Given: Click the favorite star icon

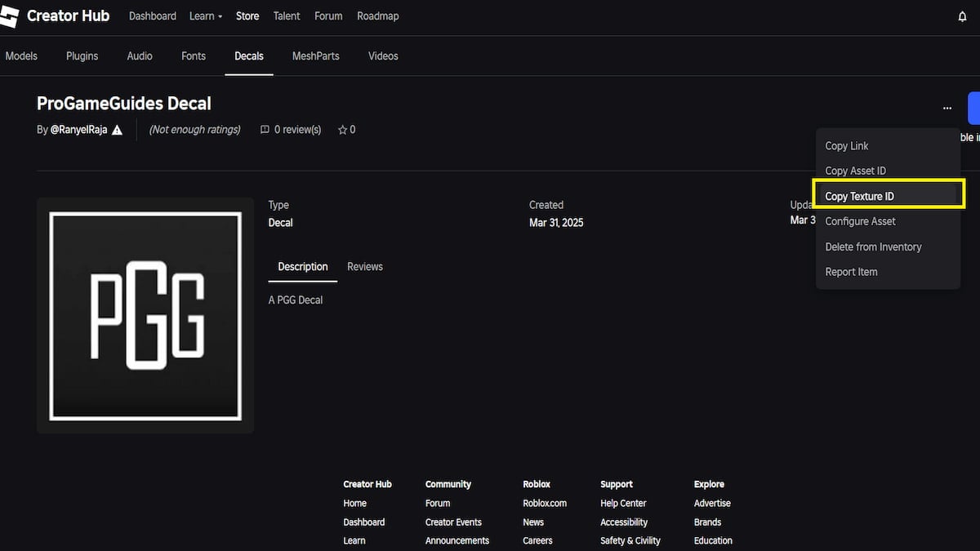Looking at the screenshot, I should point(342,130).
